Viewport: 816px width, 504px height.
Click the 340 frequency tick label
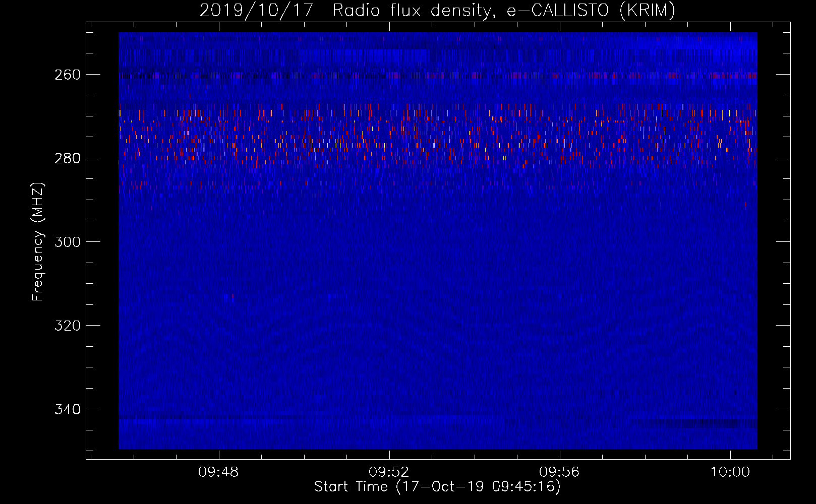pyautogui.click(x=68, y=409)
